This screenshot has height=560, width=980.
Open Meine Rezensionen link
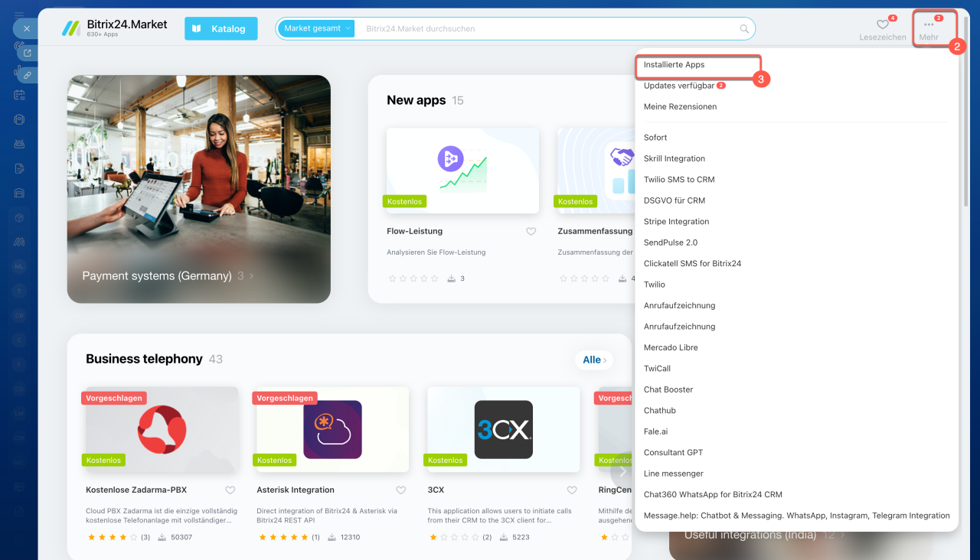[x=680, y=107]
